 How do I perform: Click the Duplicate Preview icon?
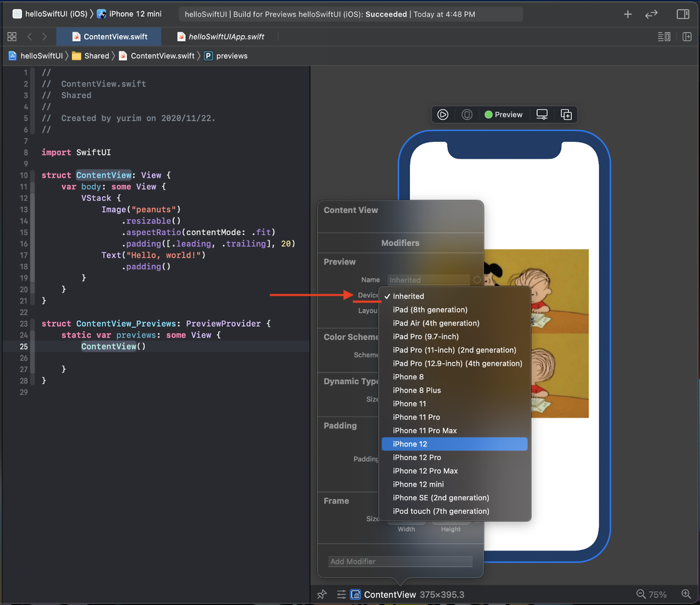(566, 115)
